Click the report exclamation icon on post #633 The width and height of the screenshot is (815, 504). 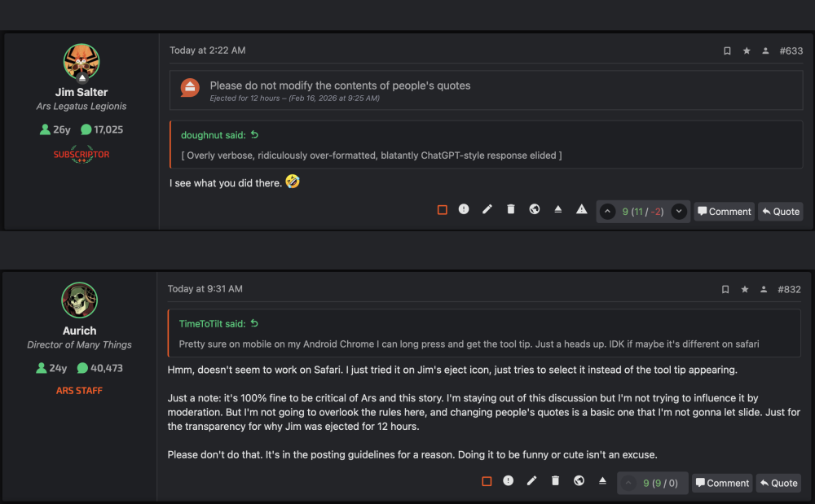464,209
